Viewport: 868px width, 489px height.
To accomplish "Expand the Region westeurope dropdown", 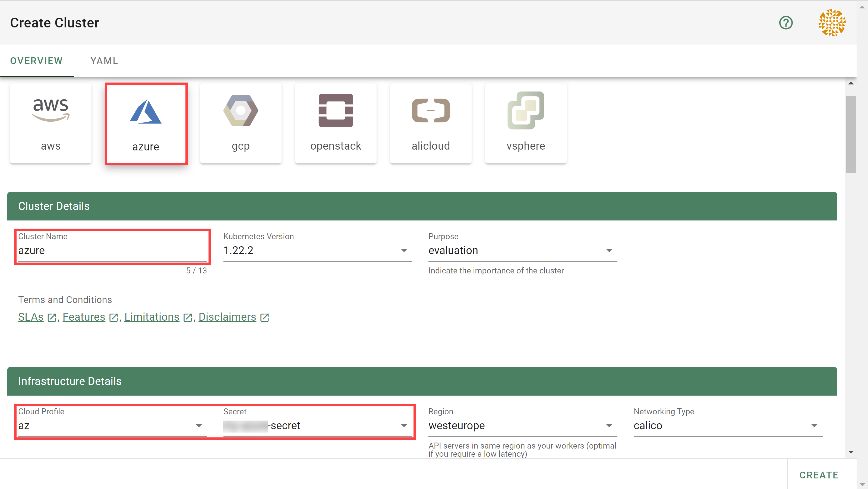I will [x=522, y=426].
